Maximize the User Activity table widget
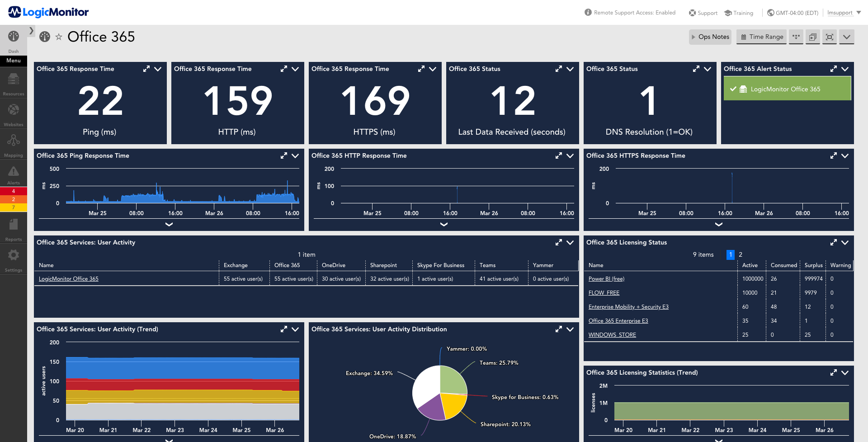 tap(559, 242)
